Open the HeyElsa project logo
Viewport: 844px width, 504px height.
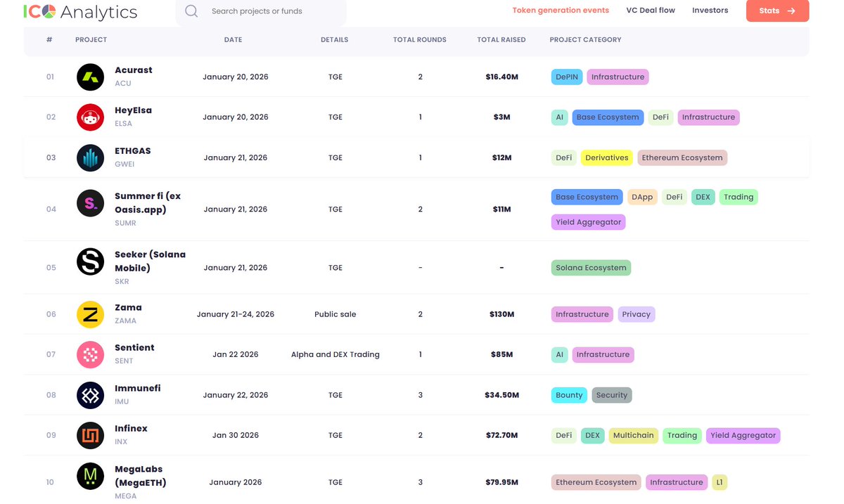point(90,117)
